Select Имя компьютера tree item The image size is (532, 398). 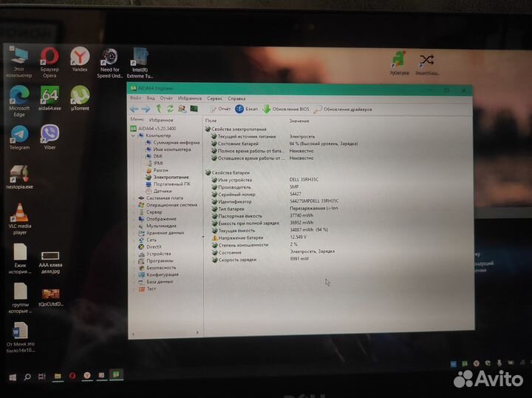pyautogui.click(x=168, y=149)
